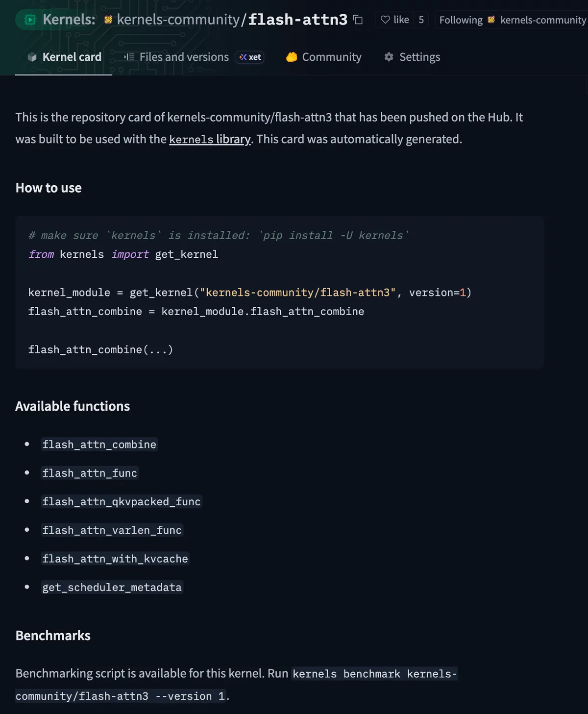Follow the kernels library link
Image resolution: width=588 pixels, height=714 pixels.
coord(210,139)
